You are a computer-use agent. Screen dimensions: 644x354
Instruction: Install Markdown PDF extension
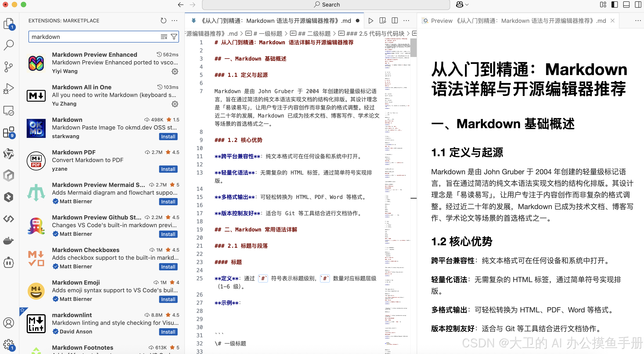168,169
